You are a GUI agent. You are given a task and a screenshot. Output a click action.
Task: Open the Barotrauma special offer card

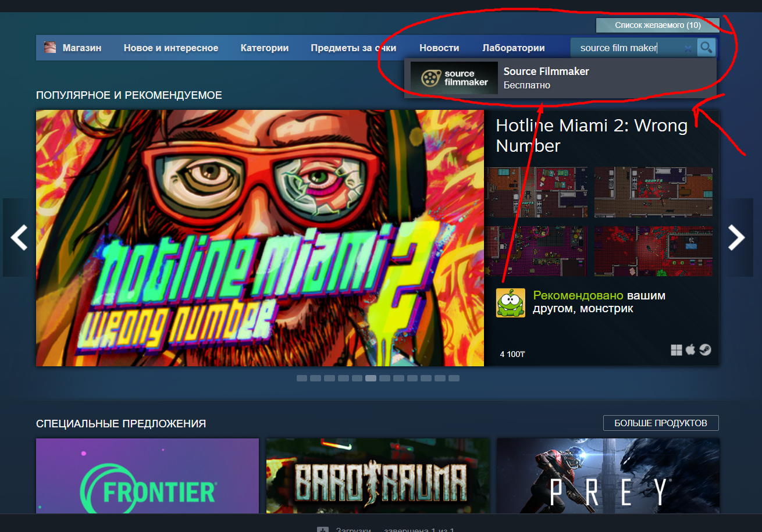click(378, 476)
